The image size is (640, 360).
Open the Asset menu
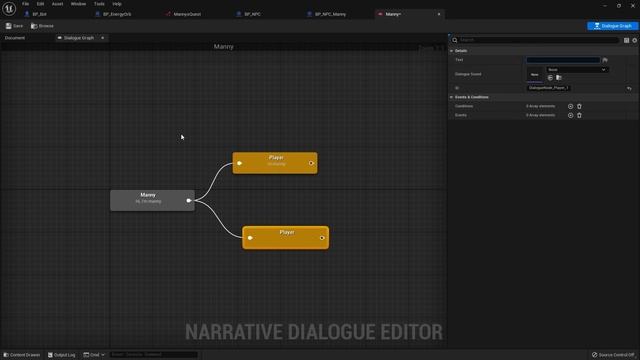[x=57, y=4]
